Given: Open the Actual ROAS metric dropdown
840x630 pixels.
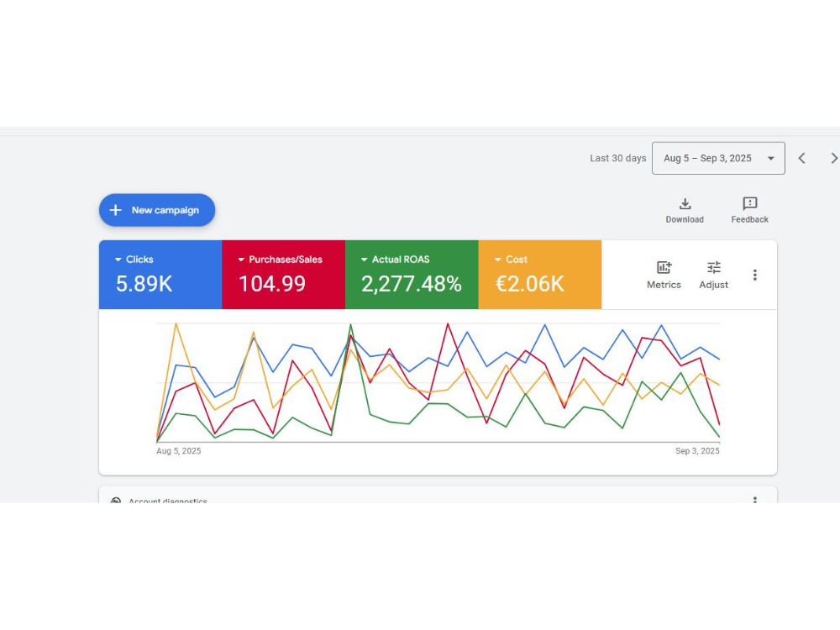Looking at the screenshot, I should (x=364, y=259).
